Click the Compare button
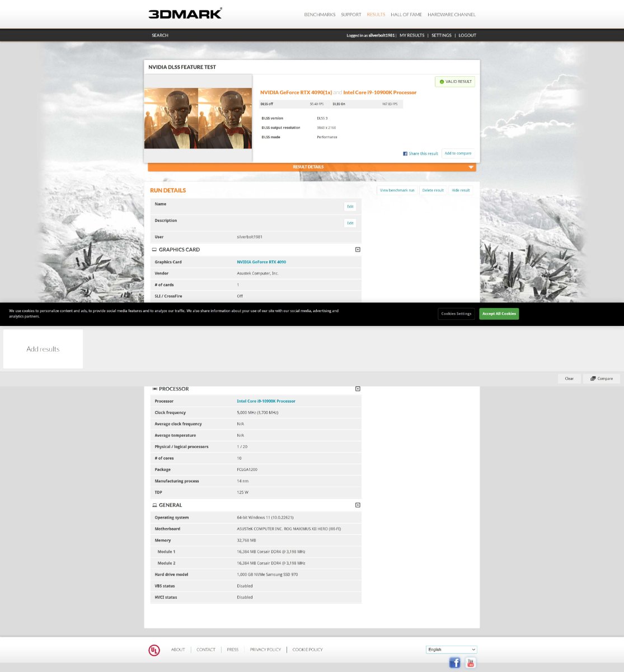The image size is (624, 672). click(x=602, y=379)
